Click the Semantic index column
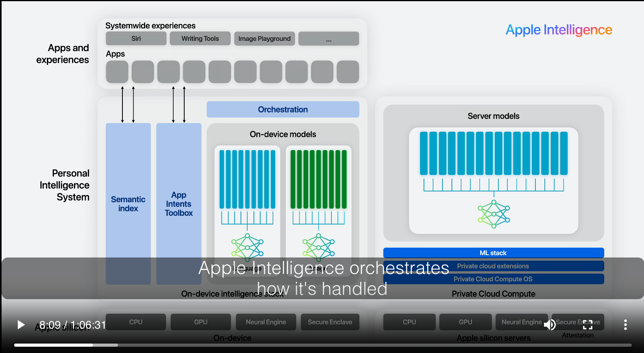Screen dimensions: 644x353 pyautogui.click(x=128, y=204)
